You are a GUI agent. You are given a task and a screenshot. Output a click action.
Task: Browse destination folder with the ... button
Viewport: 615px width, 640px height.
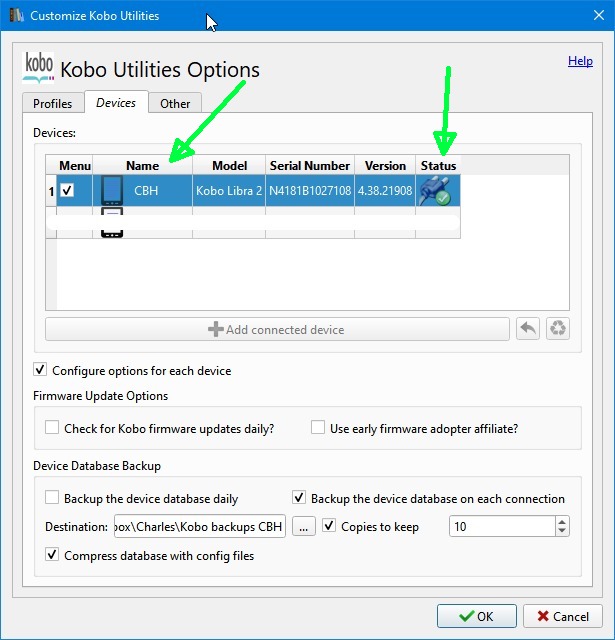tap(303, 527)
